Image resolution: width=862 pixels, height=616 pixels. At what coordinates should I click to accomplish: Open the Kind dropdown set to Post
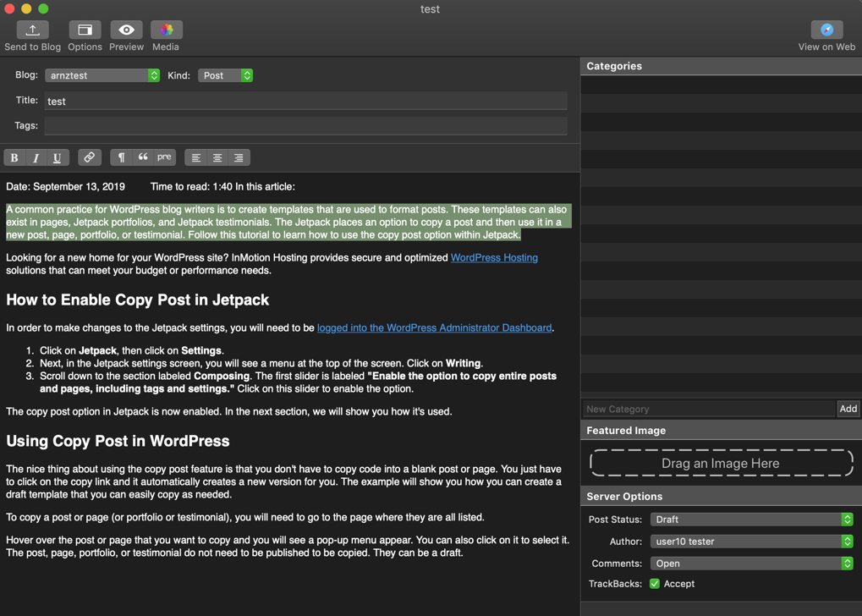(225, 75)
